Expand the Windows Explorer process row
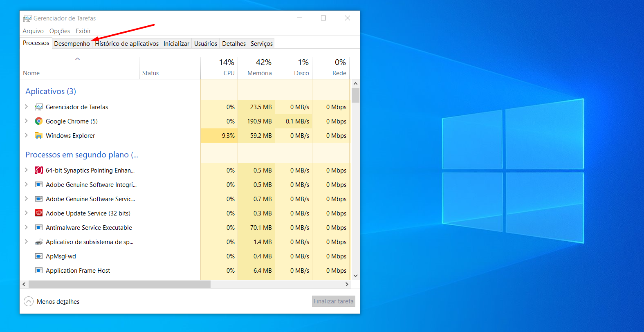The height and width of the screenshot is (332, 644). [26, 135]
